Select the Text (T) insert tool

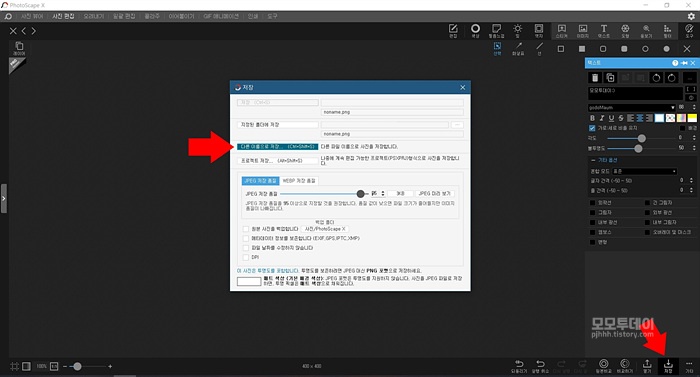pyautogui.click(x=604, y=31)
